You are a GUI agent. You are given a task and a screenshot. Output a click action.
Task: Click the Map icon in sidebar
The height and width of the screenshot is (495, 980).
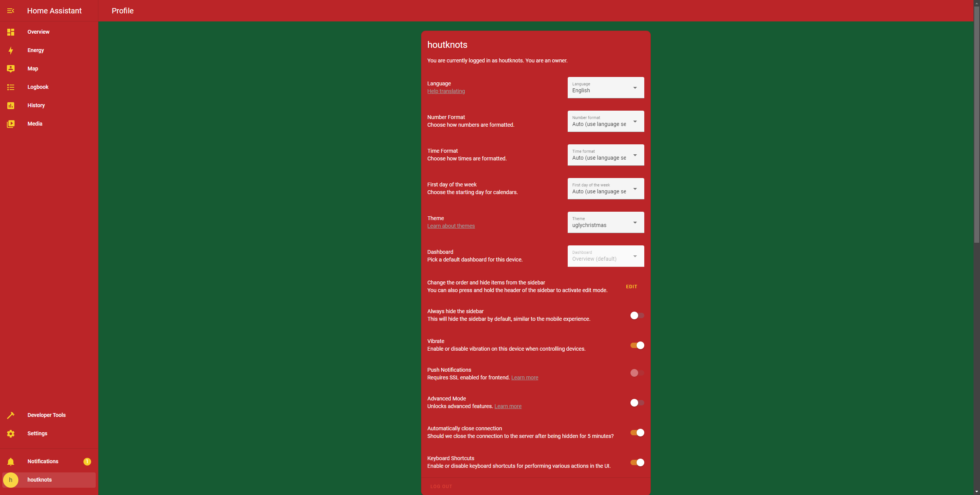10,69
